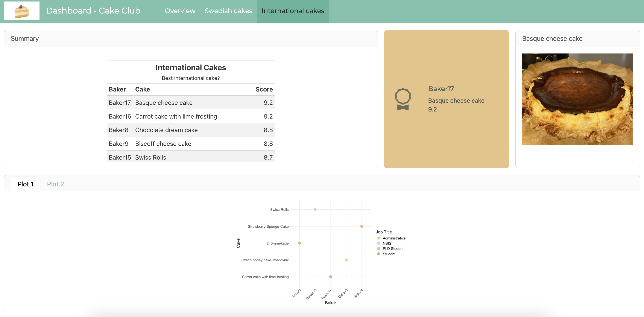Click the Swiss Rolls data point
Viewport: 644px width, 317px height.
pyautogui.click(x=315, y=209)
